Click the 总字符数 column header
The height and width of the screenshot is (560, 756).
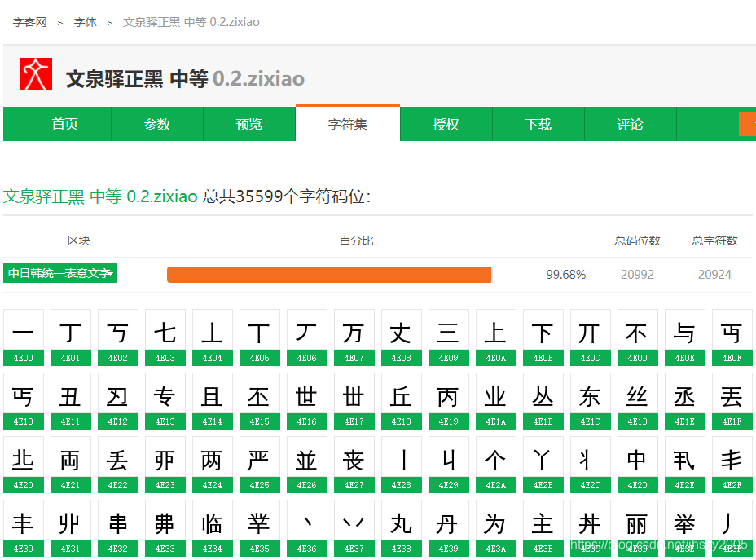[x=715, y=240]
